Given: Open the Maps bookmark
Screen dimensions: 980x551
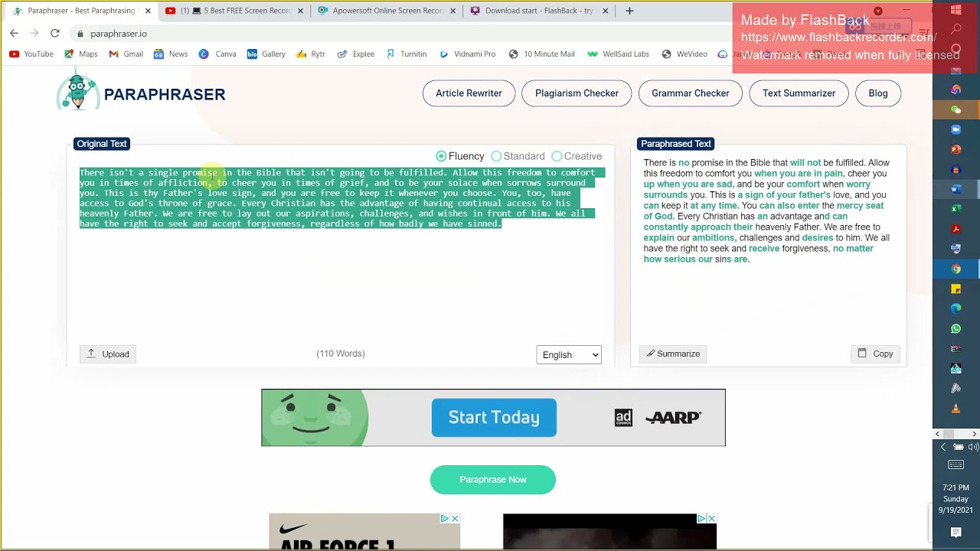Looking at the screenshot, I should (x=81, y=54).
